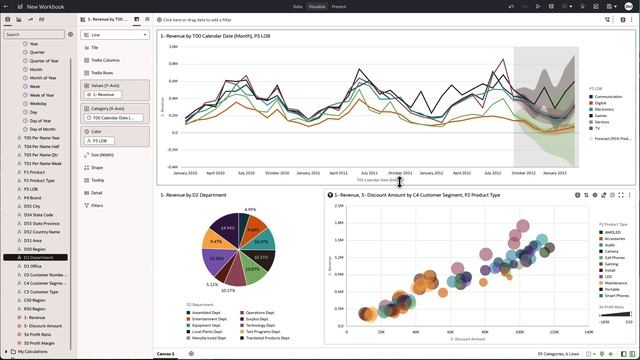The image size is (640, 360).
Task: Click the status bar auto-insights lightbulb icon
Action: (602, 354)
